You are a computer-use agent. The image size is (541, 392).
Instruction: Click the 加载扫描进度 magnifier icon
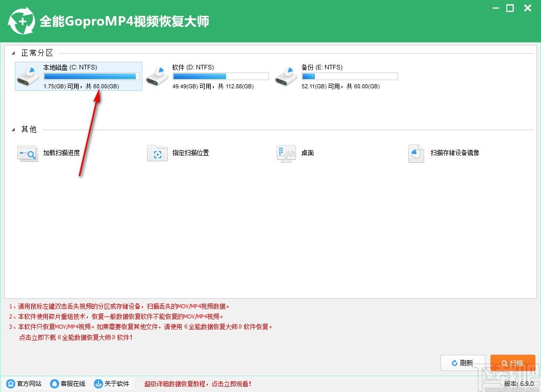coord(28,153)
